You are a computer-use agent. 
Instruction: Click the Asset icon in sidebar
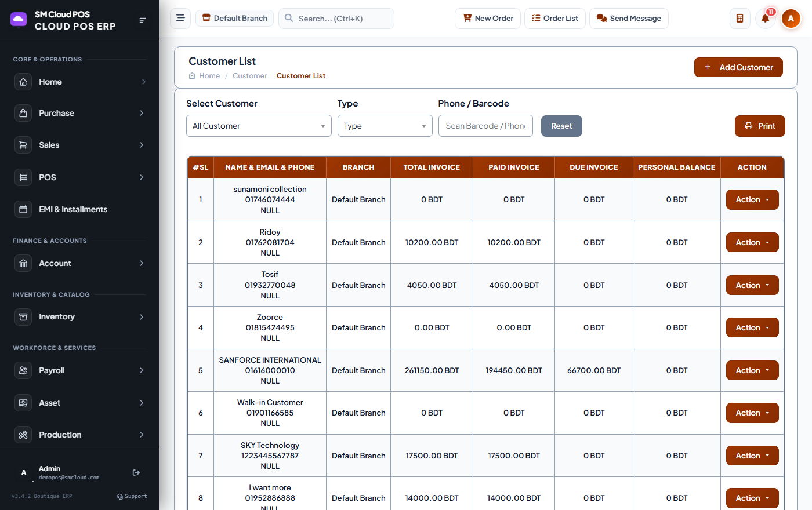coord(23,403)
